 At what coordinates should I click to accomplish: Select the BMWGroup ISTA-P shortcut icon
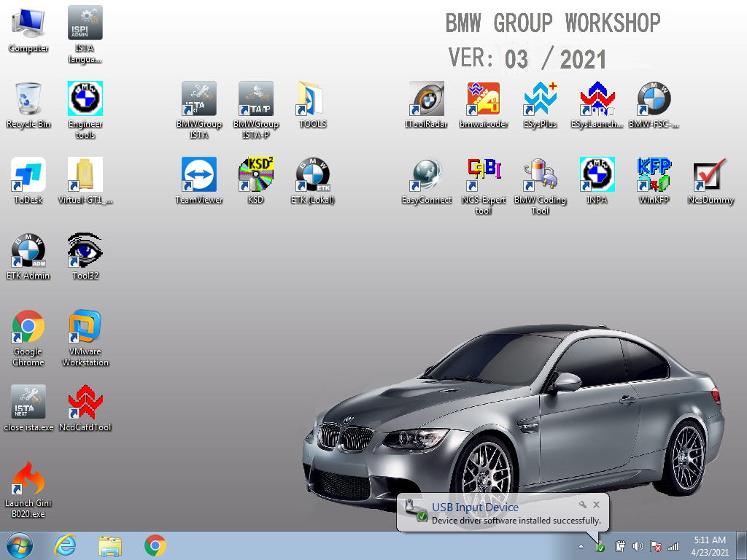pos(256,99)
